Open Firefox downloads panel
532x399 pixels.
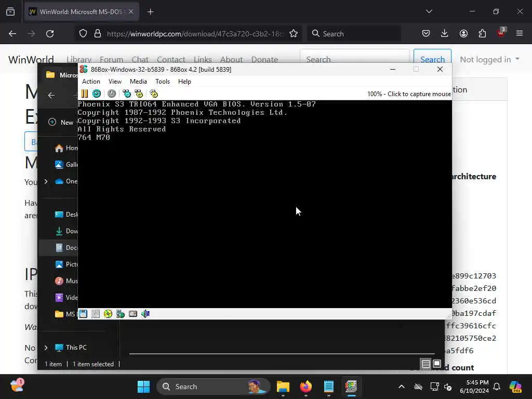[x=445, y=33]
